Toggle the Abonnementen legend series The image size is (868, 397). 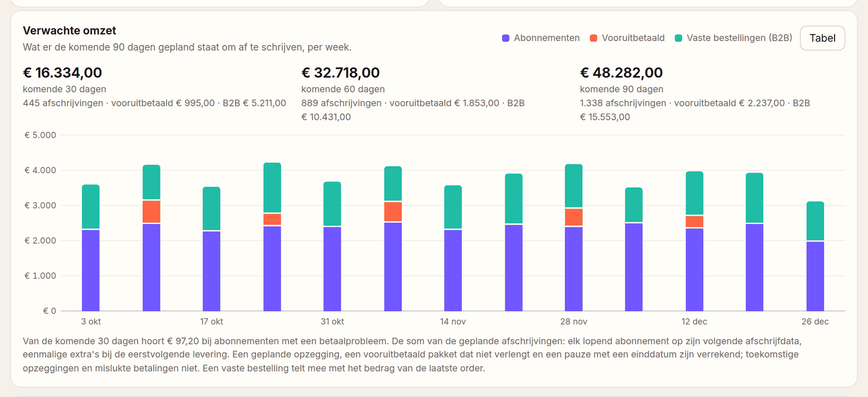[541, 38]
